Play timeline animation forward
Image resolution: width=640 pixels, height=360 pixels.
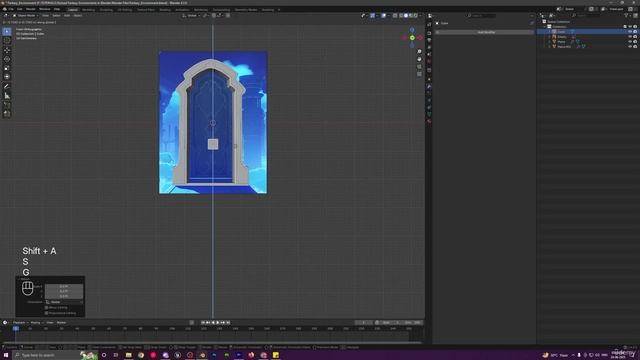218,322
